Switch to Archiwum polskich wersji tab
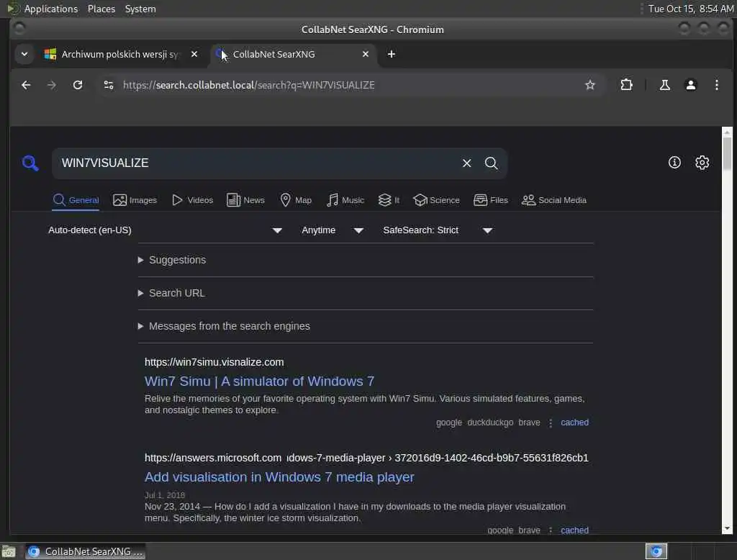The width and height of the screenshot is (737, 560). [119, 54]
